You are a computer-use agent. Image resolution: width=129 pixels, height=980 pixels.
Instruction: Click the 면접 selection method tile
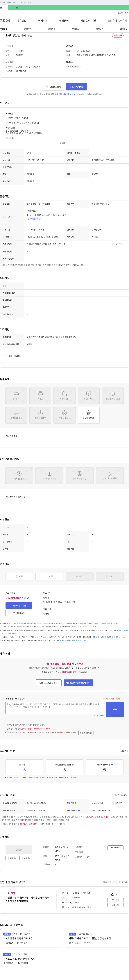(x=49, y=576)
